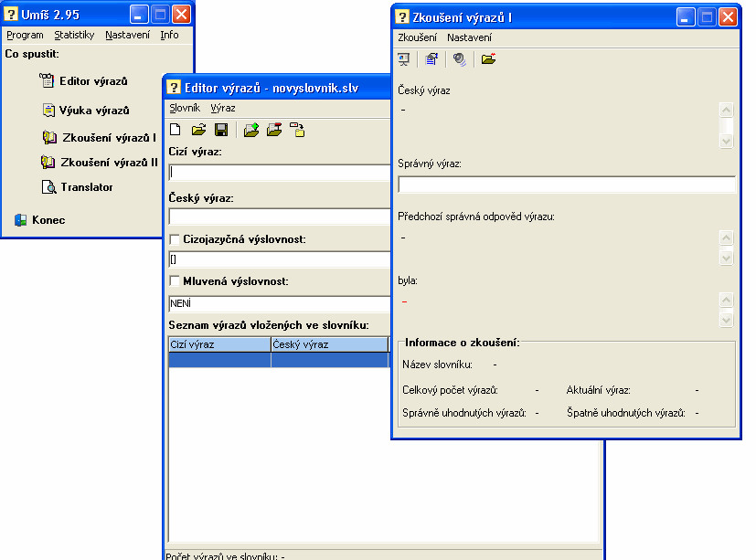Image resolution: width=756 pixels, height=560 pixels.
Task: Click scroll down arrow of Český výraz box
Action: (x=726, y=142)
